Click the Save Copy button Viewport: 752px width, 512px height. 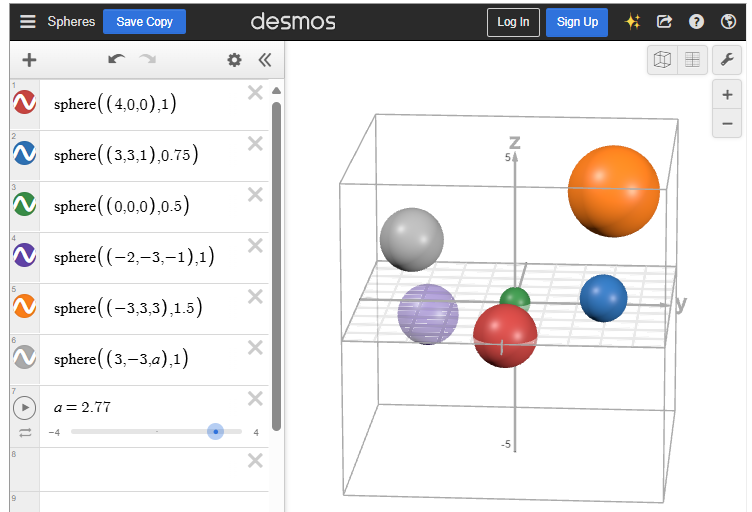pyautogui.click(x=144, y=21)
